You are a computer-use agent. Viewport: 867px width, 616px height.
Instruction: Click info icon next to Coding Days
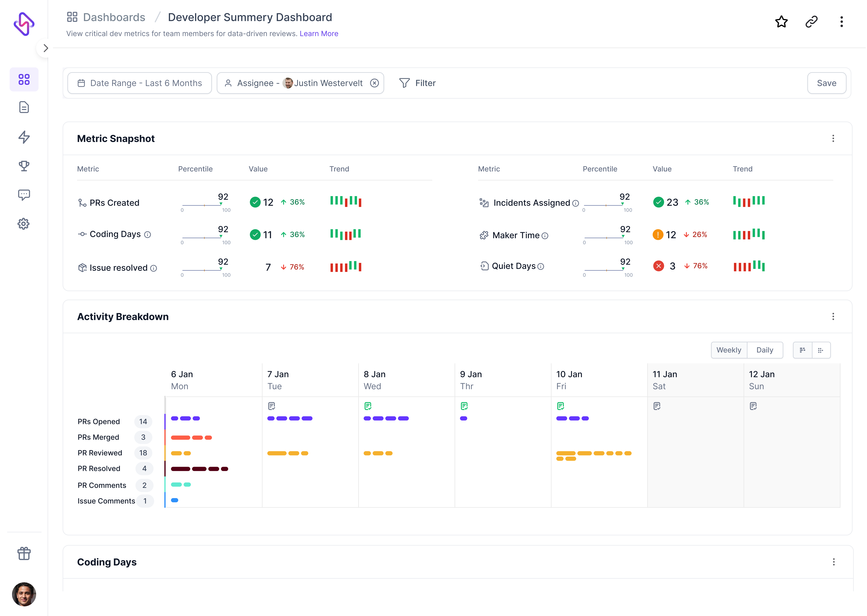(x=148, y=235)
